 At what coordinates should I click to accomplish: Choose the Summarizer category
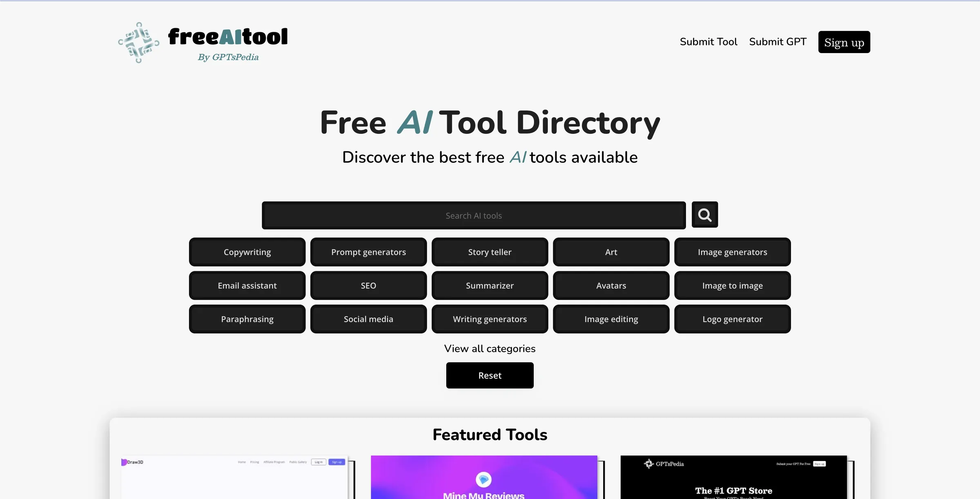pyautogui.click(x=490, y=285)
